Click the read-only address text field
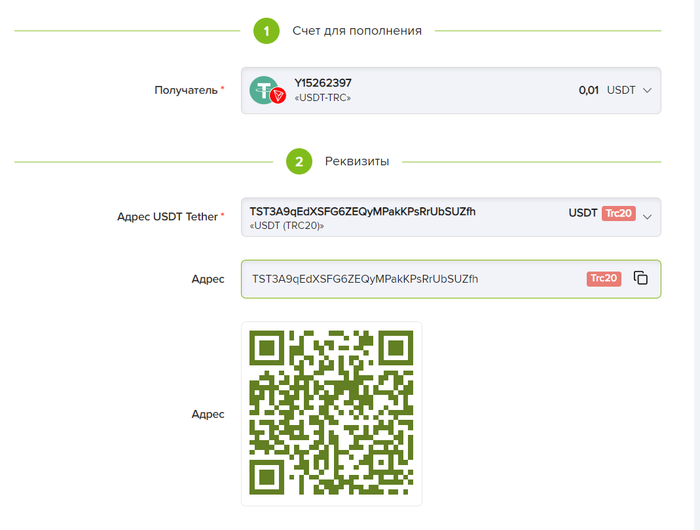700x530 pixels. coord(410,279)
